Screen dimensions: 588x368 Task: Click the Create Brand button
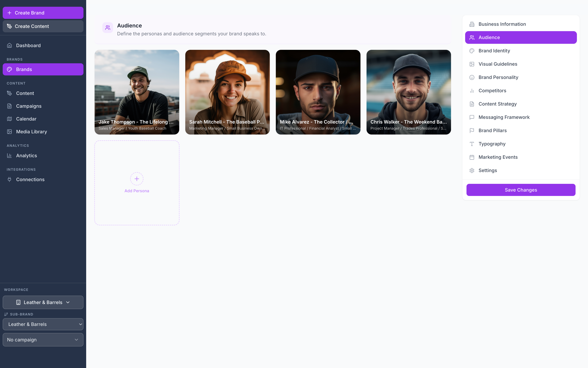43,13
